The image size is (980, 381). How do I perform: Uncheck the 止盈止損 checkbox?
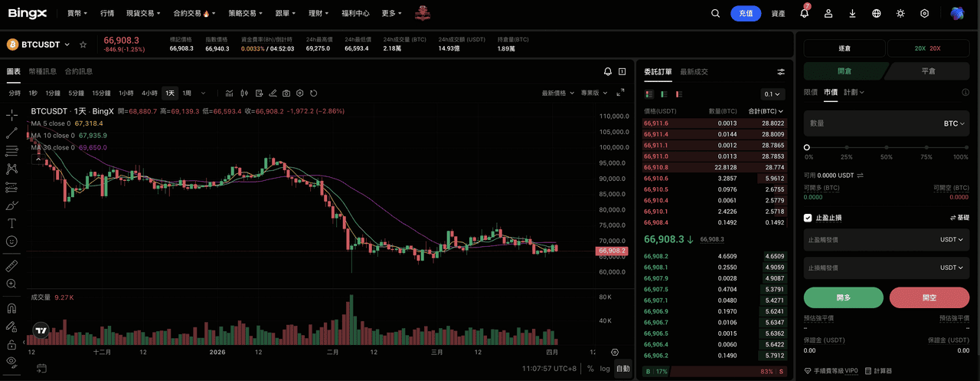(x=808, y=218)
